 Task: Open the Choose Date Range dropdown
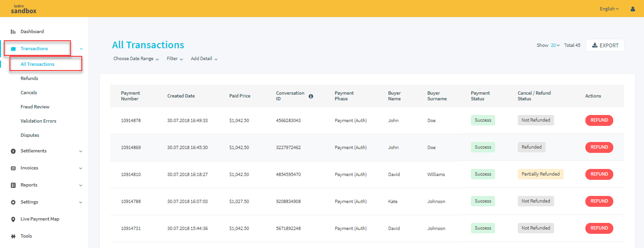tap(136, 59)
